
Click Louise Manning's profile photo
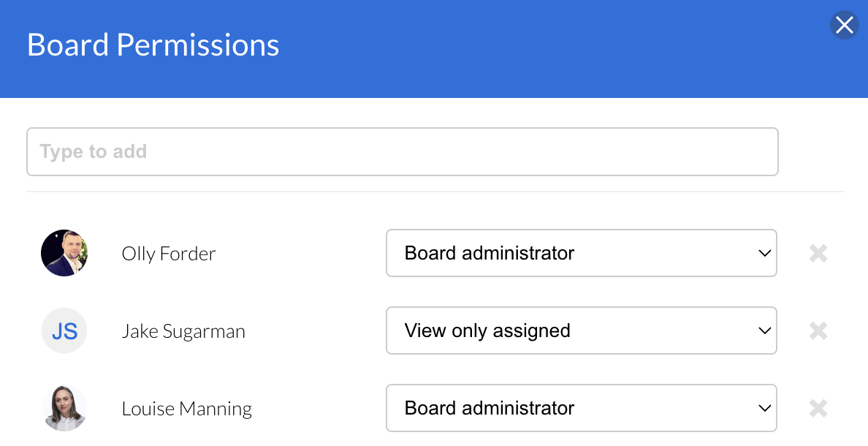(64, 408)
